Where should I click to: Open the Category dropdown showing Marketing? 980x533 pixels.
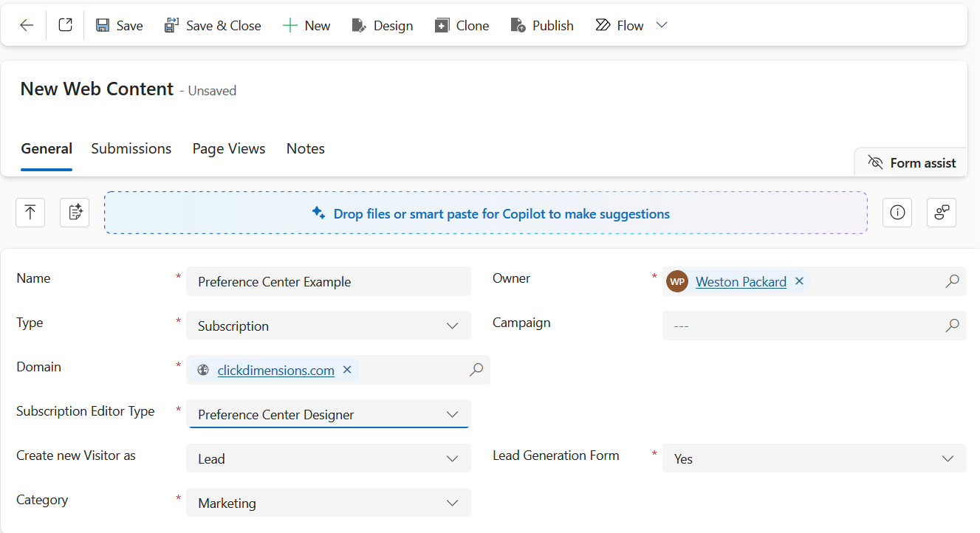pos(329,503)
